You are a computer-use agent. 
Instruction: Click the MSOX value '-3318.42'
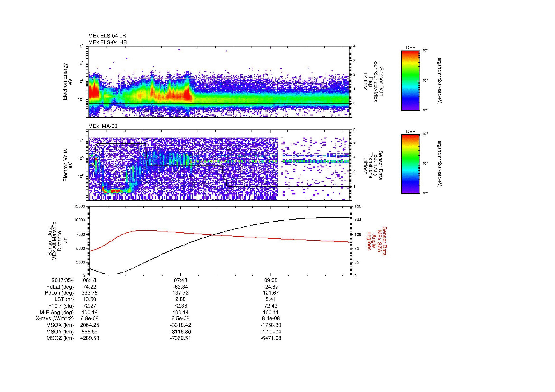180,325
